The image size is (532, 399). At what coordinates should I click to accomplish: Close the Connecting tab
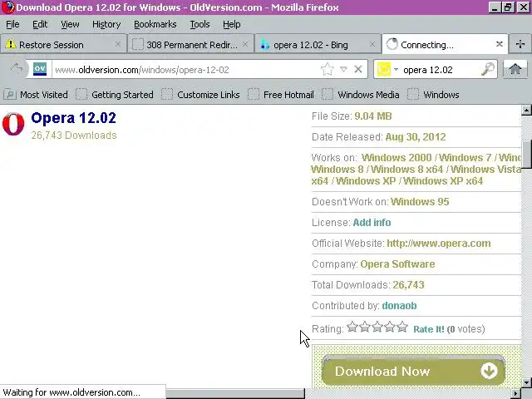pyautogui.click(x=500, y=44)
